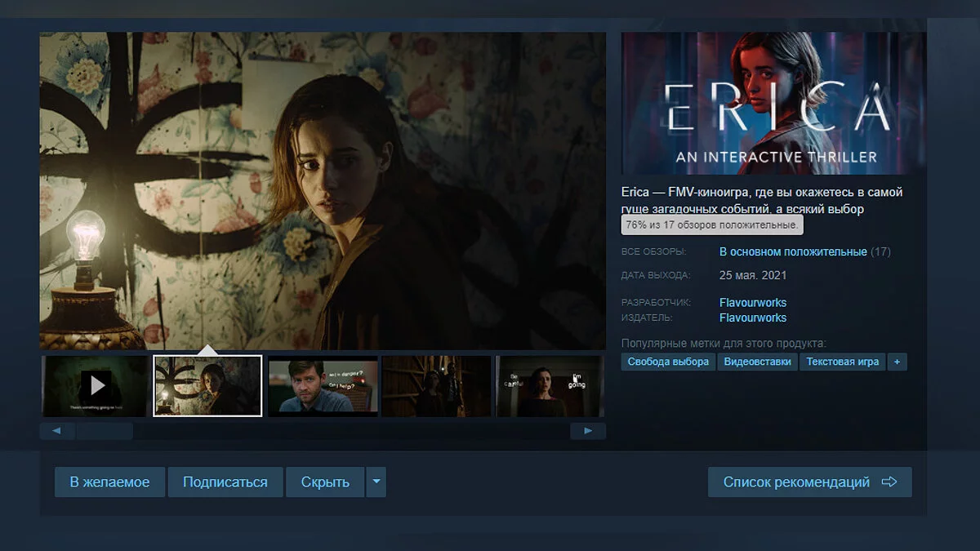Click the 'Популярные метки для этого продукта:' label
The width and height of the screenshot is (980, 551).
(x=724, y=344)
